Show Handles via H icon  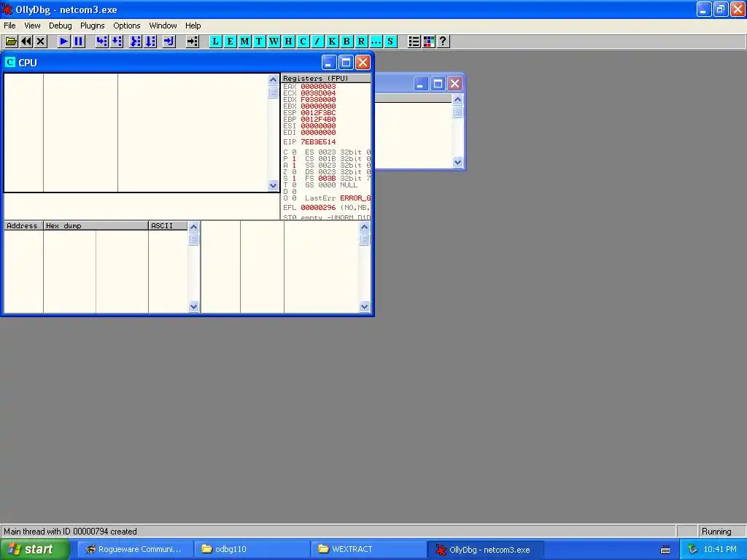[x=288, y=42]
